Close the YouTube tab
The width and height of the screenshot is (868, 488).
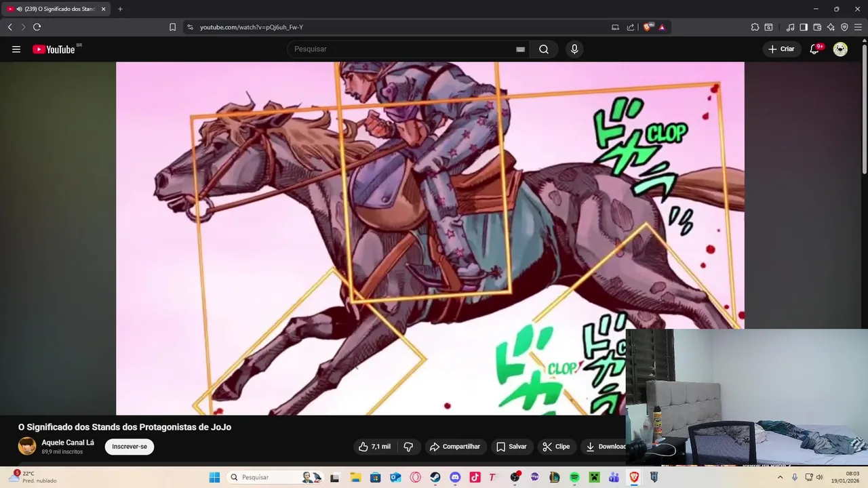click(103, 9)
